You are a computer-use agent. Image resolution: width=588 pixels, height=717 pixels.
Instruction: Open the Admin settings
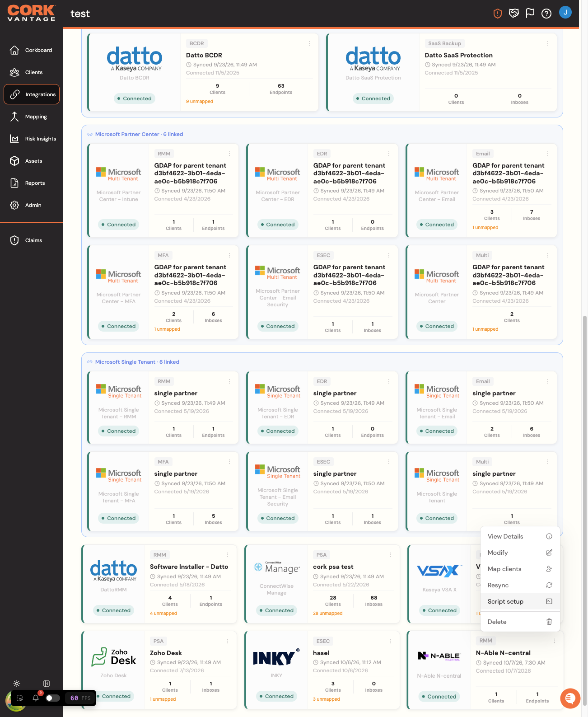coord(32,205)
